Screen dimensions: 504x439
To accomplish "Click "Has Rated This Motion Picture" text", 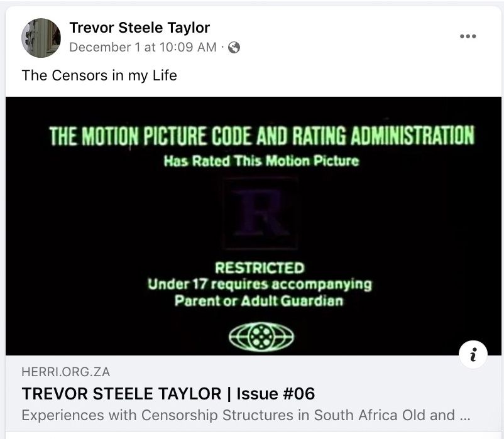I will pos(261,161).
